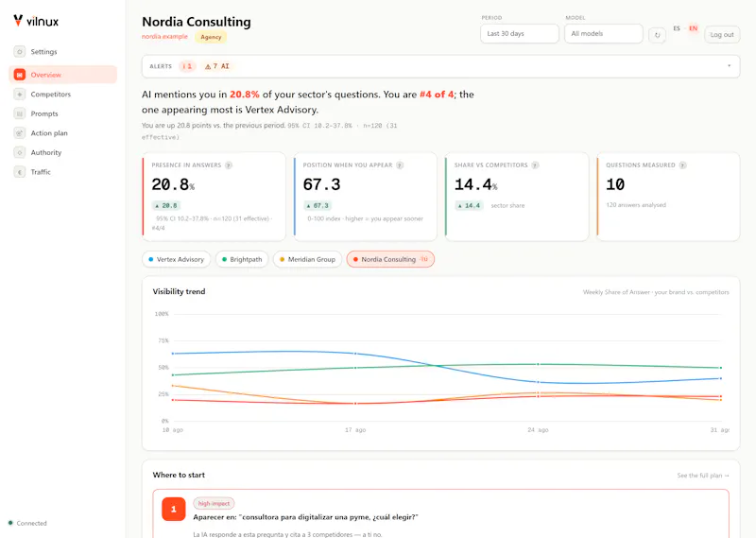Screen dimensions: 756x538
Task: Click the Competitors sidebar icon
Action: 19,95
